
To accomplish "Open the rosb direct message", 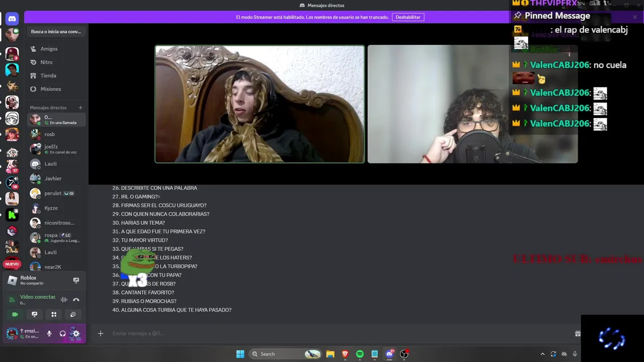I will point(56,134).
